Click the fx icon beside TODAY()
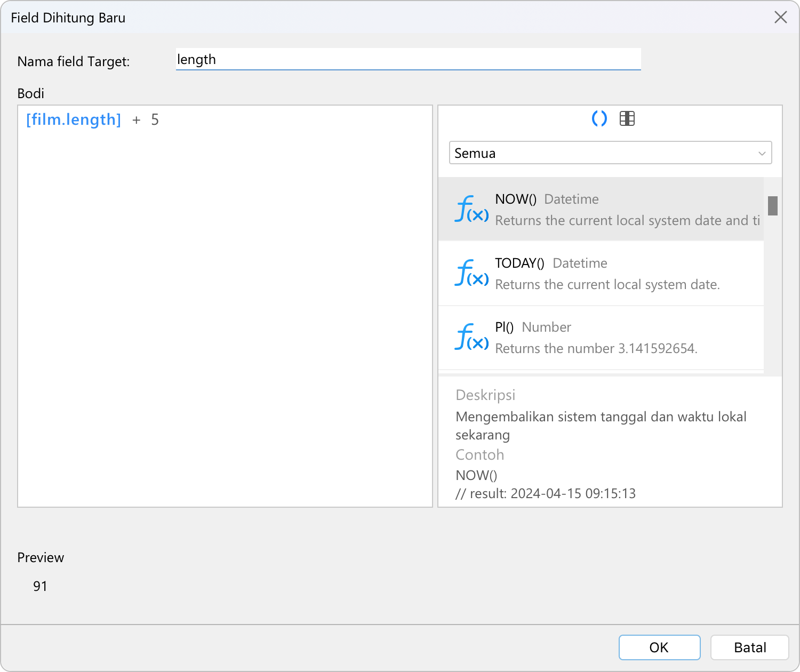This screenshot has height=672, width=800. point(471,273)
